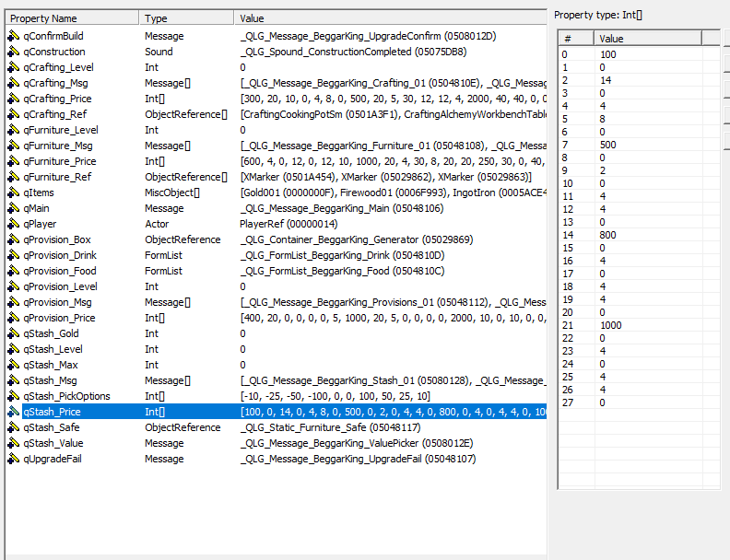The image size is (730, 560).
Task: Click the property icon beside qStash_Safe
Action: tap(14, 427)
